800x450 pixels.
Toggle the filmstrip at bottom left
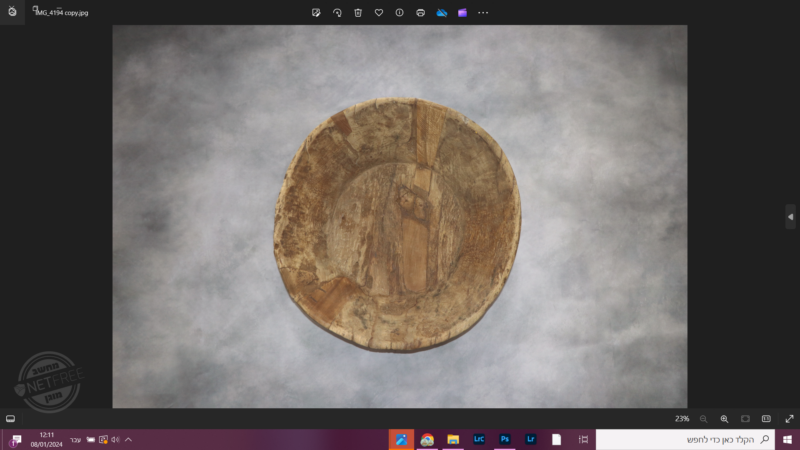point(10,419)
